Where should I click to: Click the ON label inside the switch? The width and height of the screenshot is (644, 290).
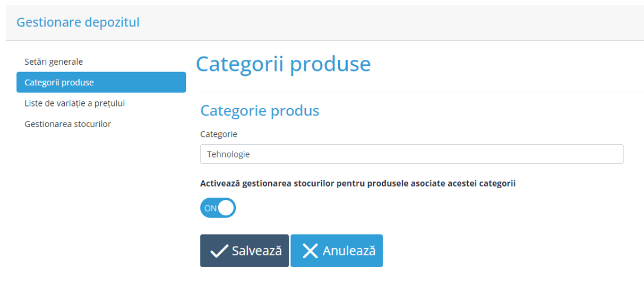tap(210, 208)
